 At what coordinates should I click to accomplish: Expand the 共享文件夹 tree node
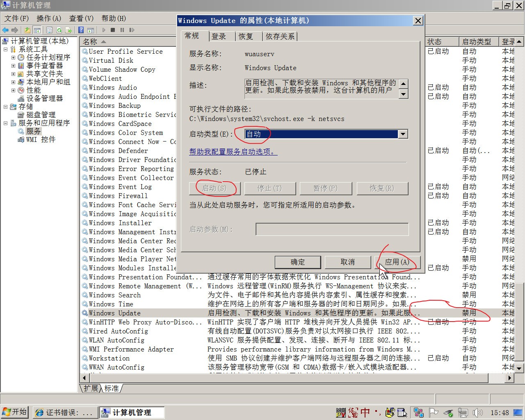(13, 74)
